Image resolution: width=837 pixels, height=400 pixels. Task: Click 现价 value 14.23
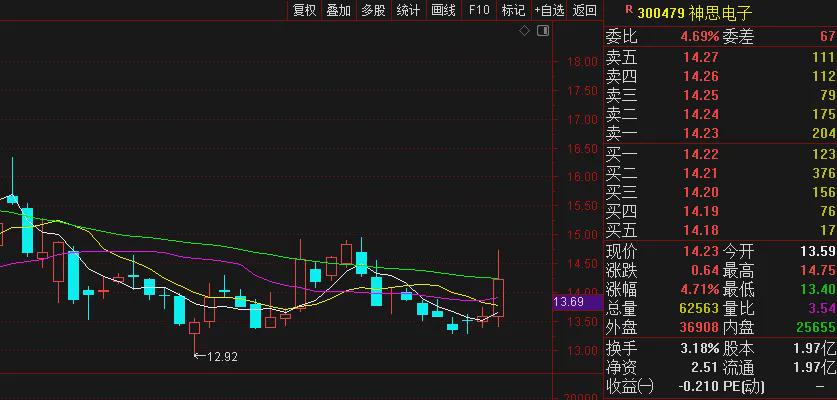tap(701, 251)
